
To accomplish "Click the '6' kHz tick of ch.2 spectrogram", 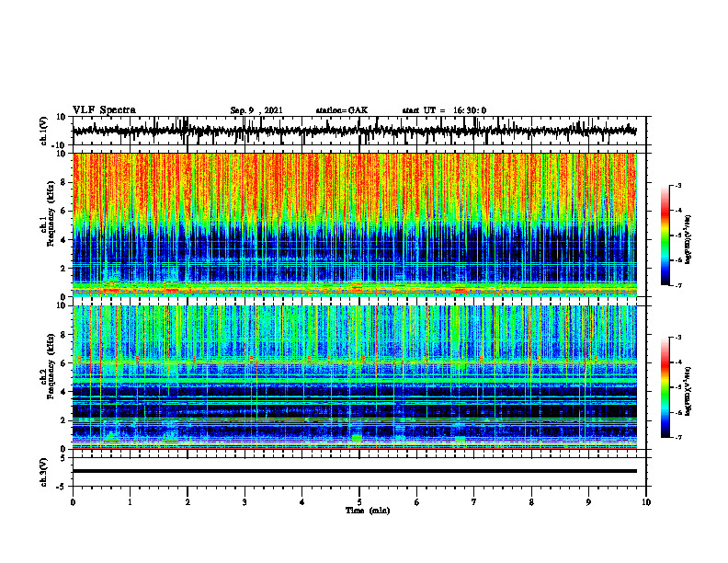I will point(65,363).
